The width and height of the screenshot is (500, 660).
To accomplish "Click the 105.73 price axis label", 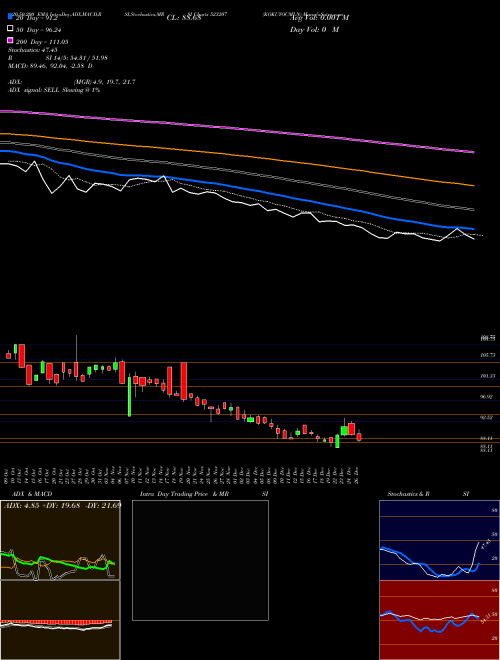I will point(487,356).
